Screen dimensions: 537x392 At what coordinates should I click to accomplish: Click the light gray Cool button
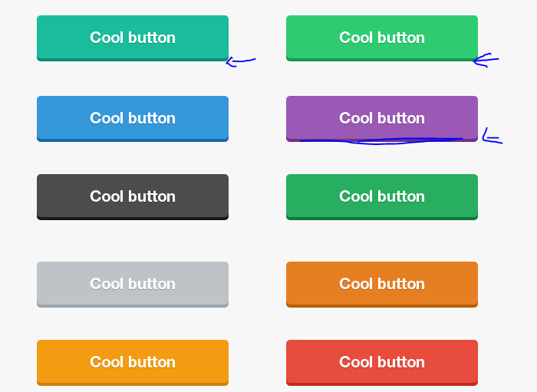pos(132,283)
